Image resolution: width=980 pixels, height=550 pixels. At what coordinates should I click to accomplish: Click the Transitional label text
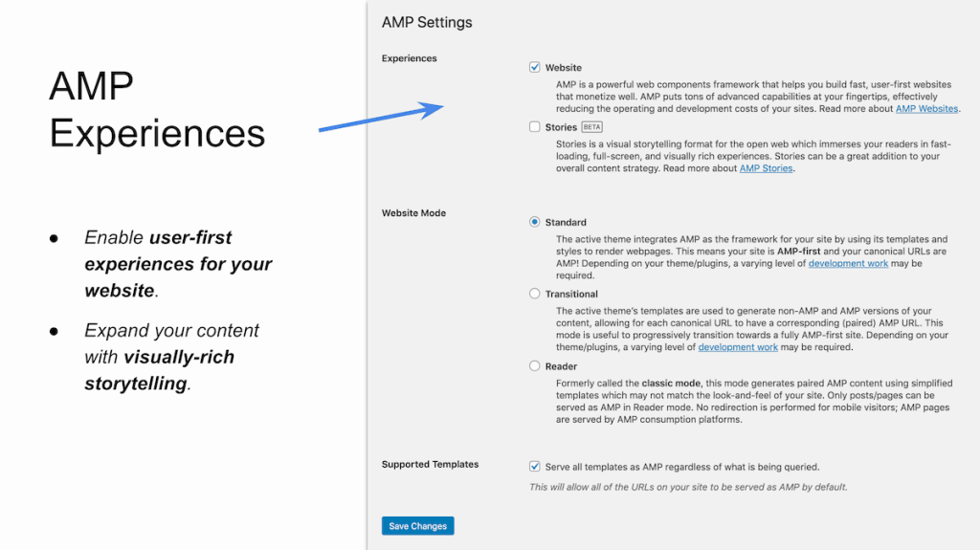571,295
